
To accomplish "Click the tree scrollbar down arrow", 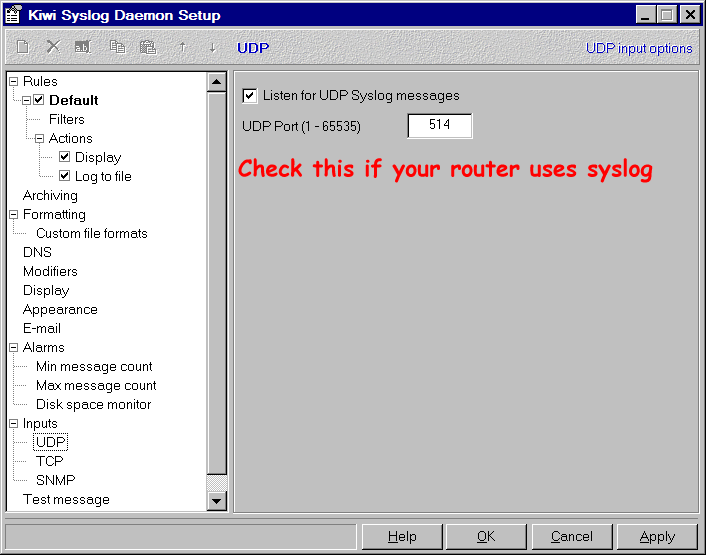I will [x=217, y=501].
